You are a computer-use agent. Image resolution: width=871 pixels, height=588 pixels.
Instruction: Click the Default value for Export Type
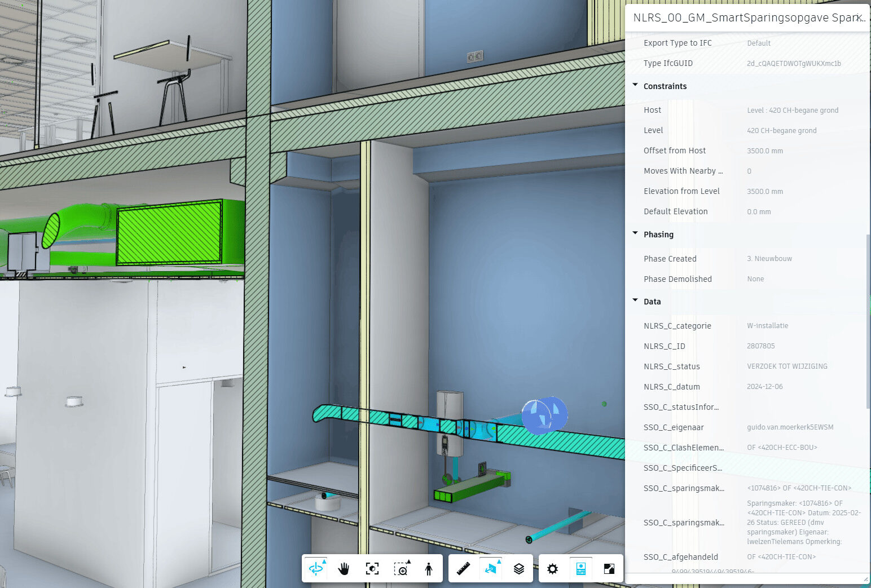[x=758, y=43]
